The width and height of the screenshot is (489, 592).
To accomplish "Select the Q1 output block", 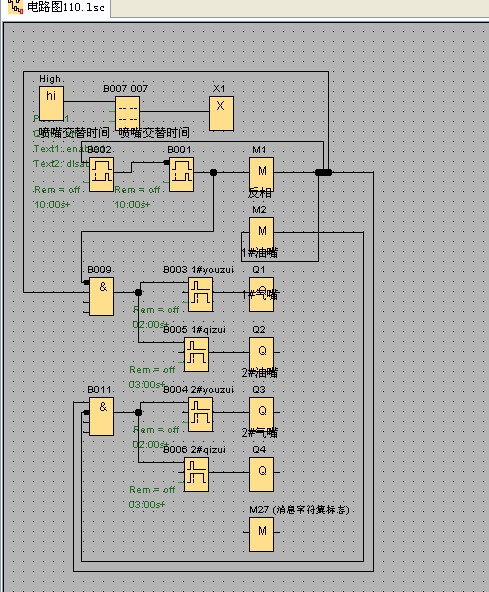I will (262, 294).
